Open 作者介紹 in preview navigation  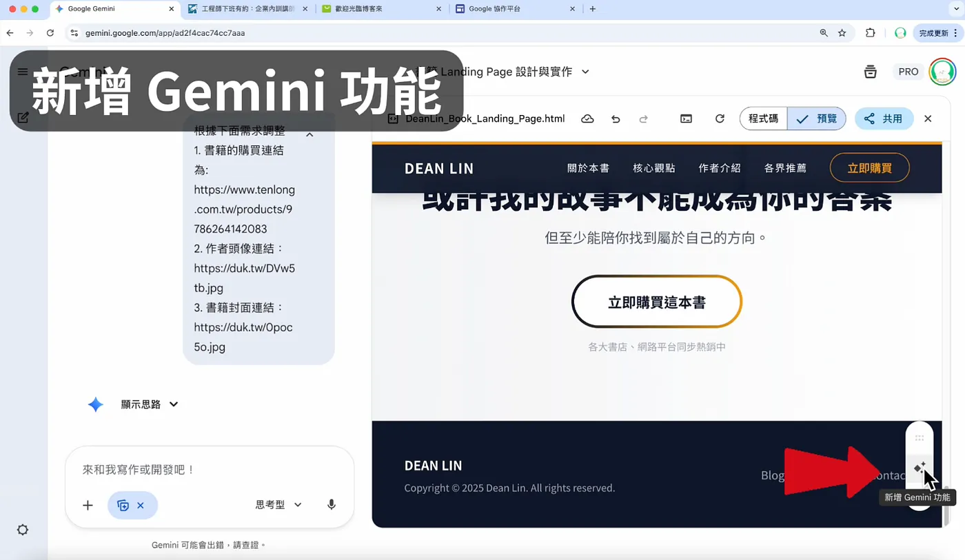720,168
